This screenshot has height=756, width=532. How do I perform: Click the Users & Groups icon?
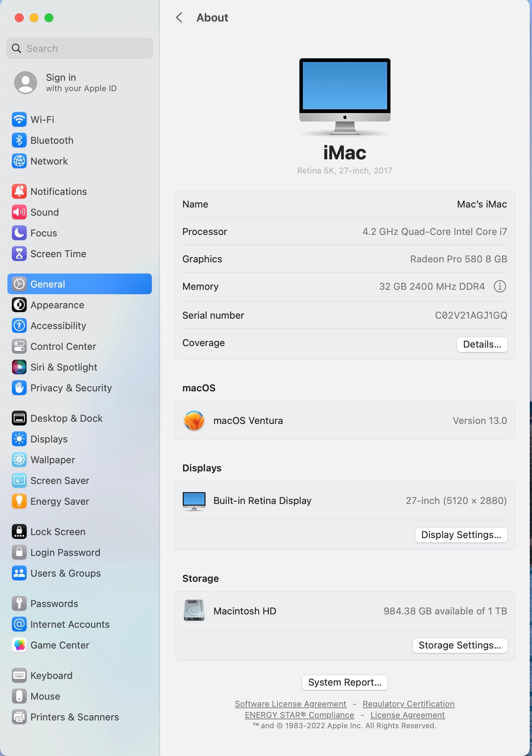coord(19,573)
